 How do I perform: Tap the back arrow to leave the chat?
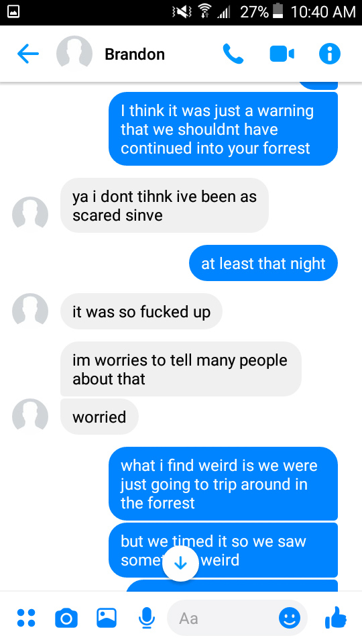[28, 54]
